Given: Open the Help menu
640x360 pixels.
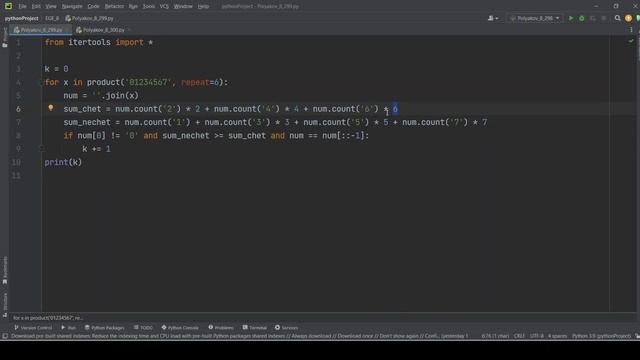Looking at the screenshot, I should pos(203,6).
